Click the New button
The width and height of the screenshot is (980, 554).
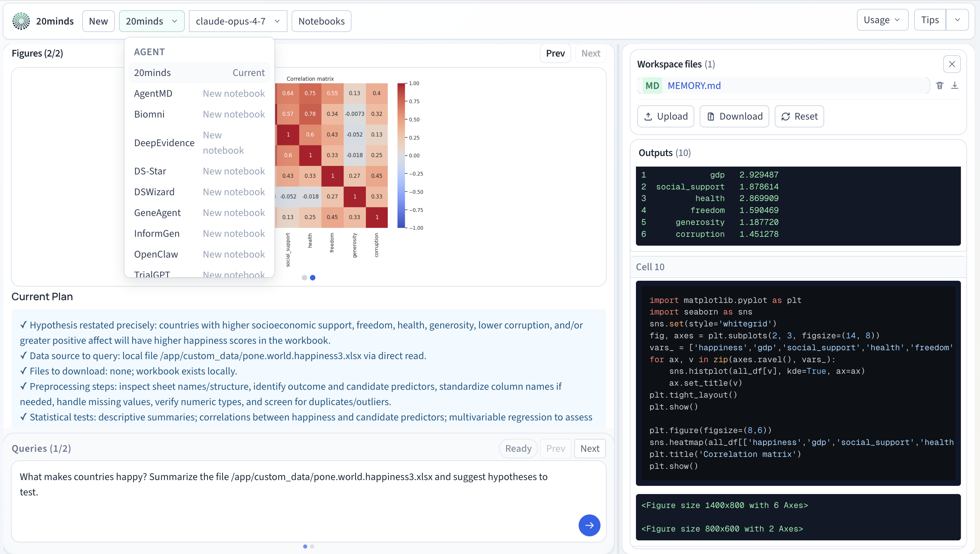point(98,21)
